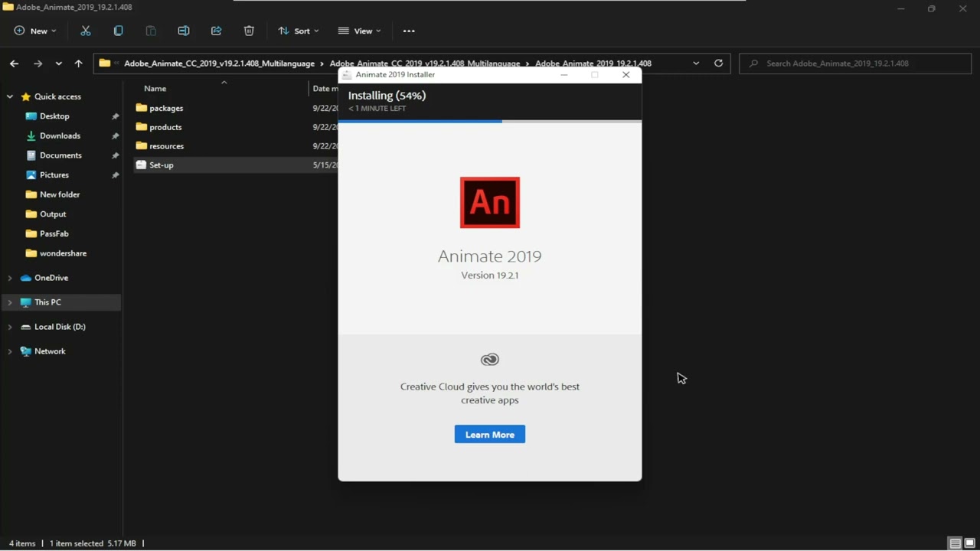980x551 pixels.
Task: Click the Copy icon in Explorer toolbar
Action: point(118,31)
